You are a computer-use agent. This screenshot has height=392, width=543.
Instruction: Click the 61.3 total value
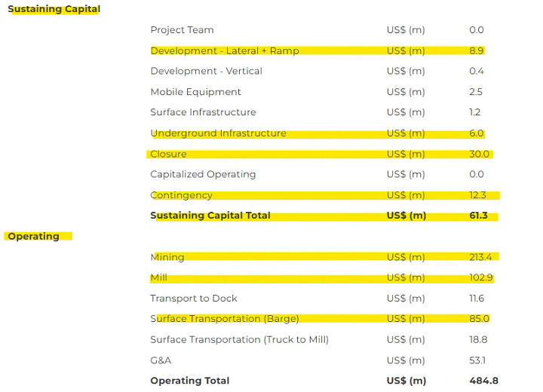(x=479, y=216)
